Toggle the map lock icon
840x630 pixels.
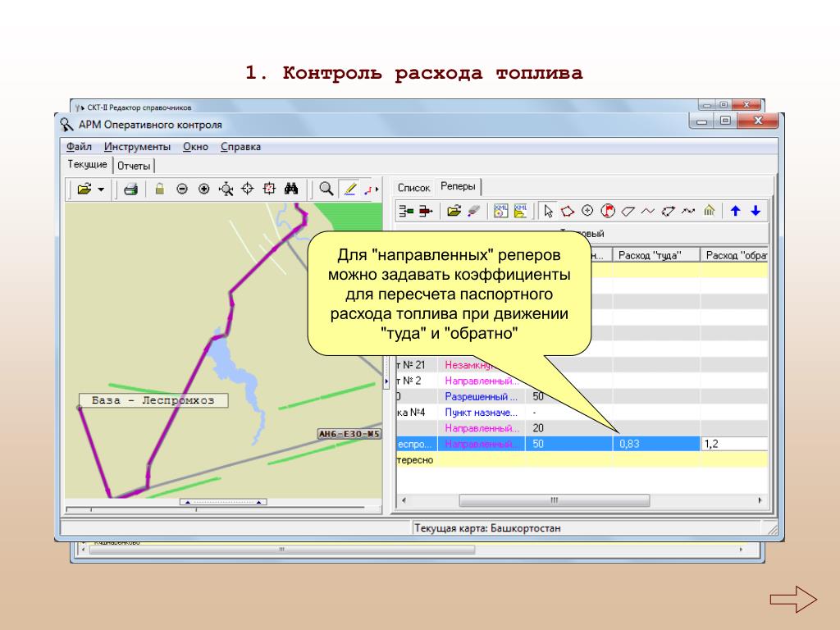159,189
